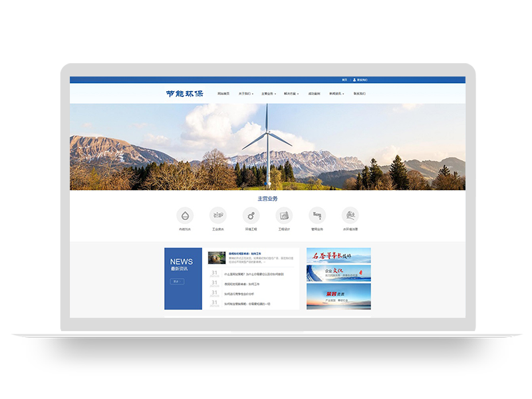Image resolution: width=532 pixels, height=399 pixels.
Task: Open the 管网业务 pipe icon
Action: pyautogui.click(x=317, y=215)
